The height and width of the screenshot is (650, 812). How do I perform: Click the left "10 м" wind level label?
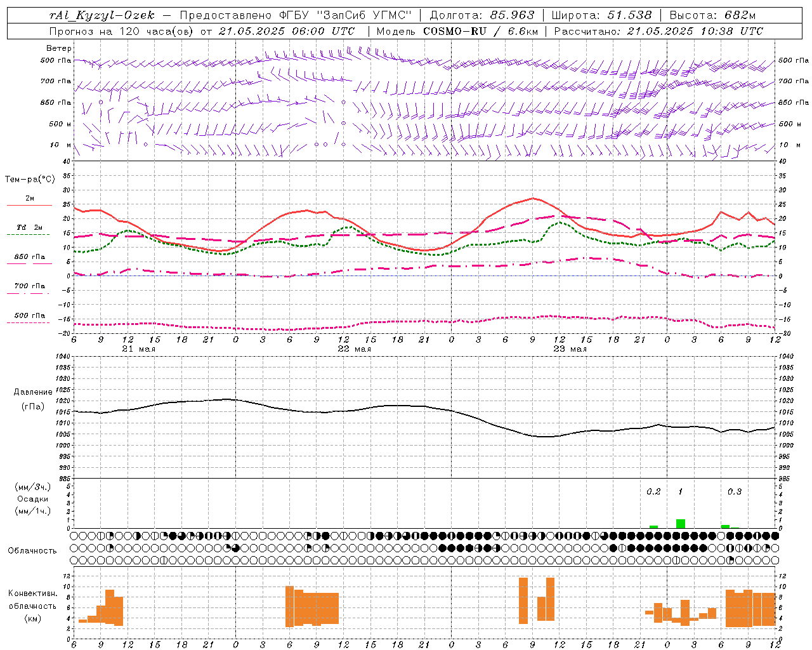pyautogui.click(x=61, y=145)
